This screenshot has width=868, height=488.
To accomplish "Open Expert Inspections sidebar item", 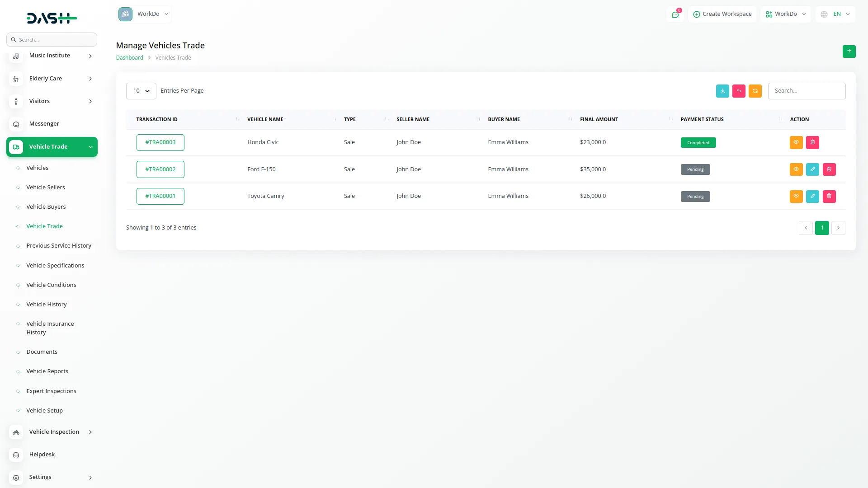I will click(51, 391).
